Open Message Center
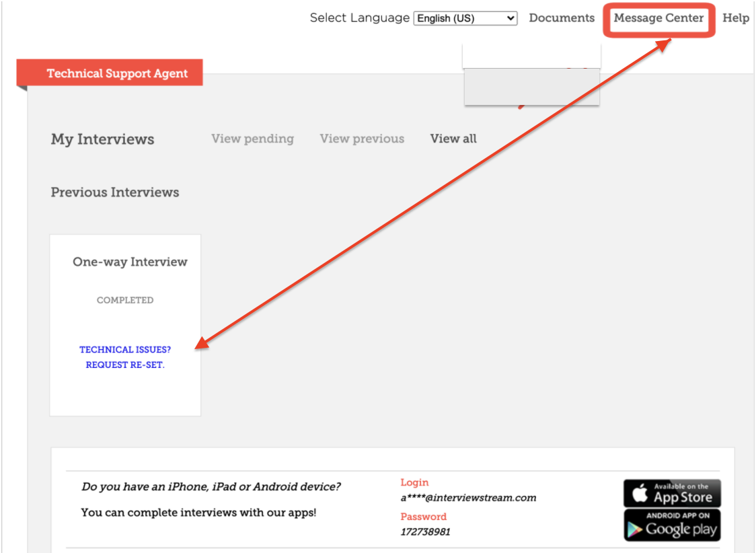This screenshot has height=553, width=756. 658,18
